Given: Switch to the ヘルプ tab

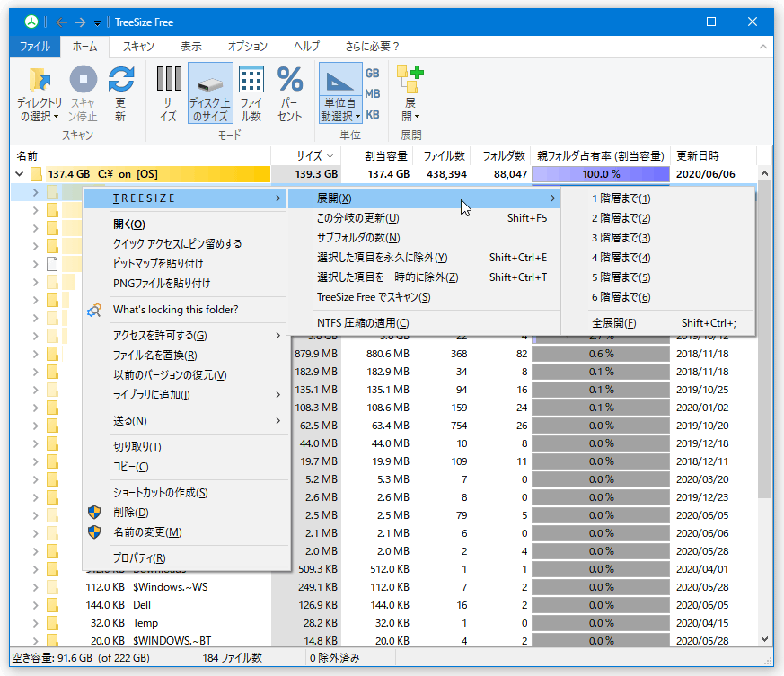Looking at the screenshot, I should click(306, 47).
